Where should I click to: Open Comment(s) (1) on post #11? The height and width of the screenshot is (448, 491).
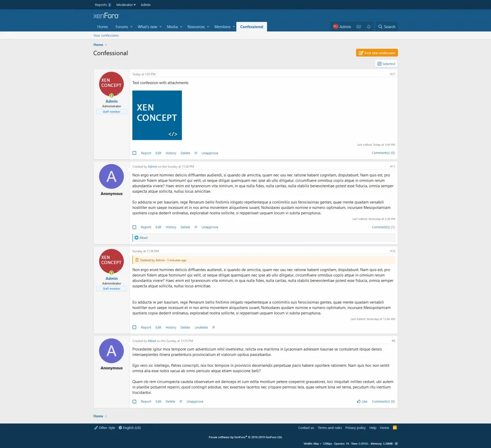coord(383,227)
